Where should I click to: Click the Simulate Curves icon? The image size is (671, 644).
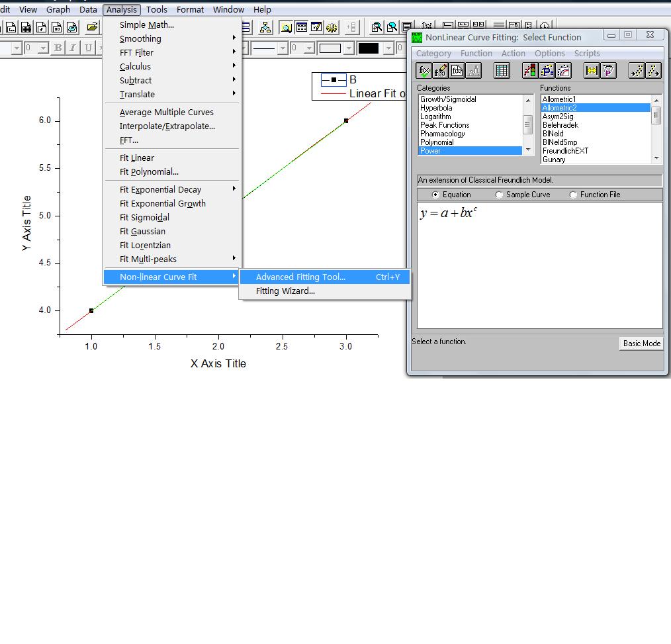pos(564,71)
